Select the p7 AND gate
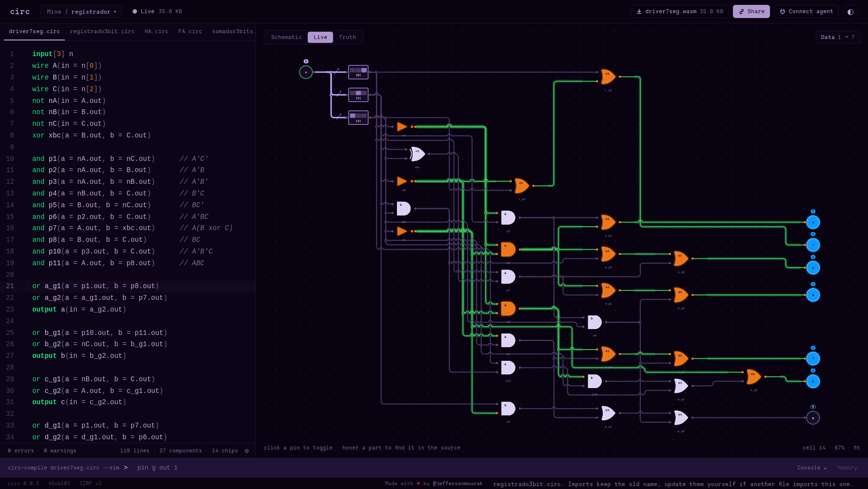 tap(508, 276)
